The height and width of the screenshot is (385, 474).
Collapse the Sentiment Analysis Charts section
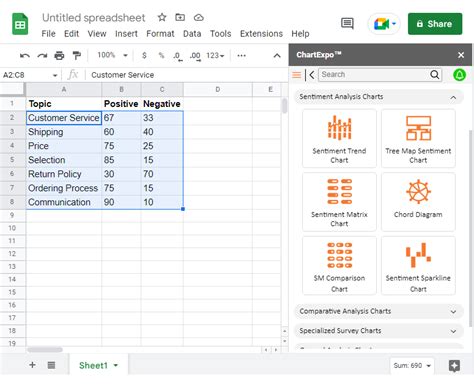coord(453,97)
